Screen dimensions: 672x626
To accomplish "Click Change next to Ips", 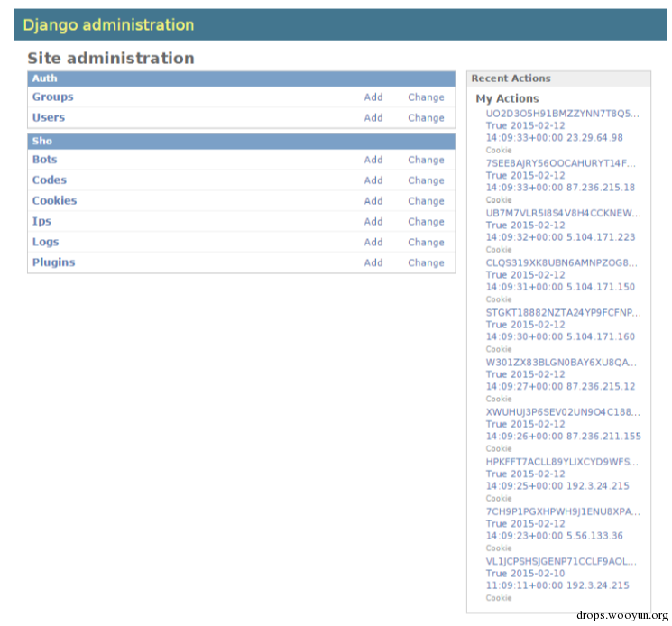I will pos(426,222).
